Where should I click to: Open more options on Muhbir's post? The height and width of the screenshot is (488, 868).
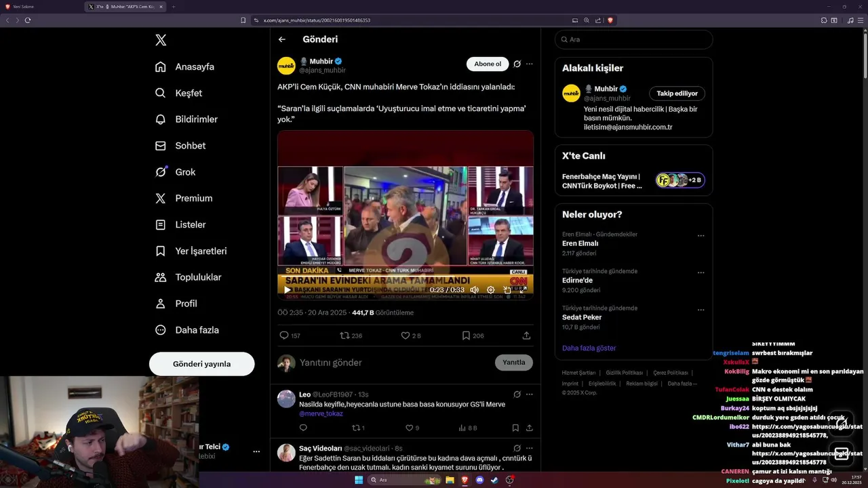pyautogui.click(x=530, y=64)
